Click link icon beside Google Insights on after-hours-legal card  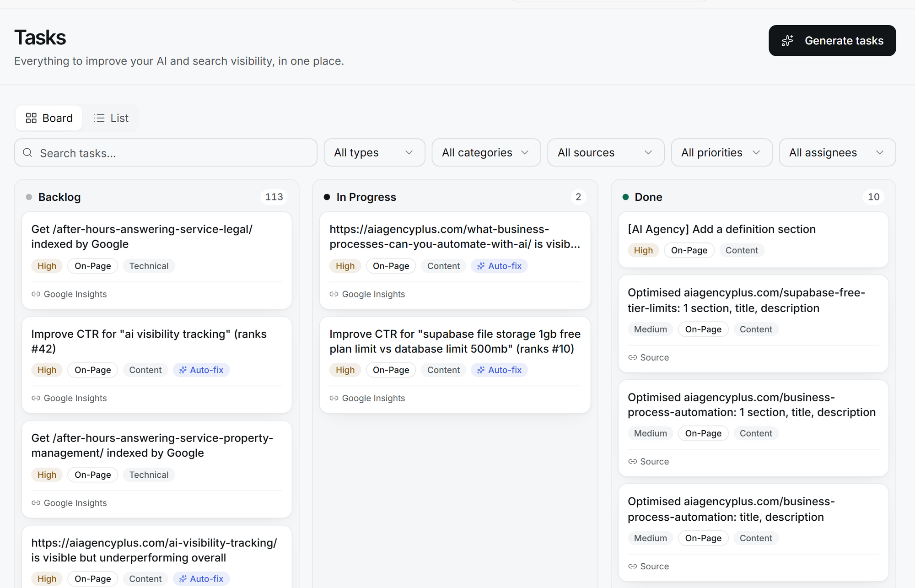36,294
